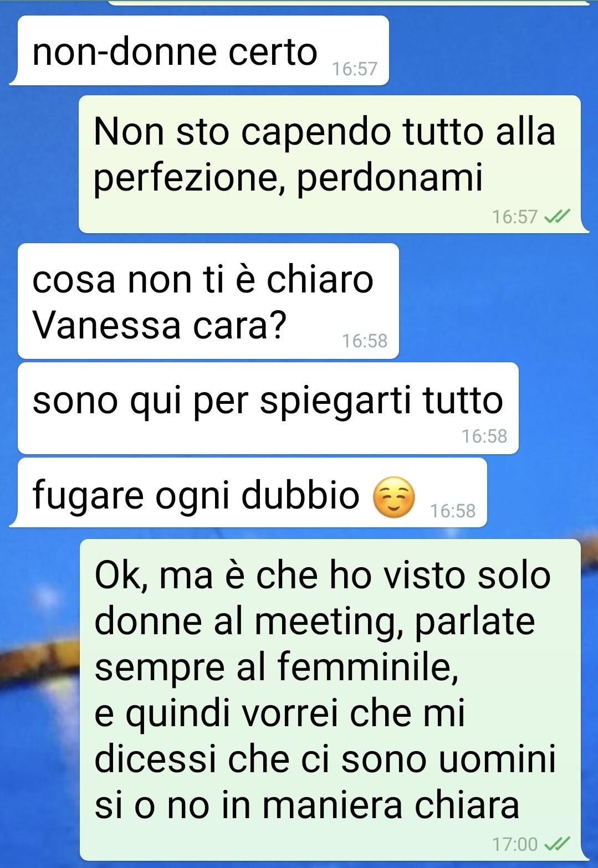Tap the 'Ok, ma è che ho visto' message
The height and width of the screenshot is (868, 598).
tap(330, 700)
